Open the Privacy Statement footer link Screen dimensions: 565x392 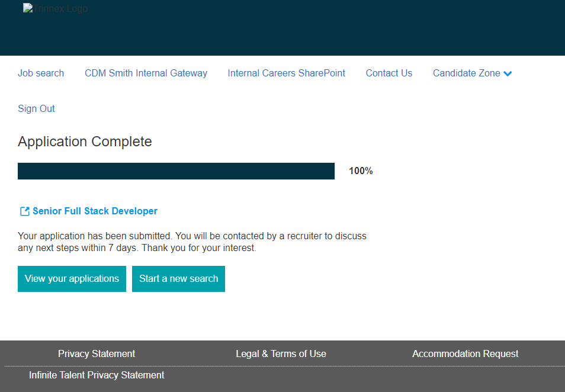(97, 354)
